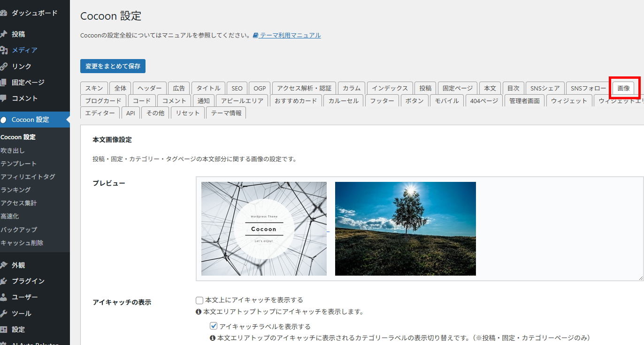Click the paintbrush icon for 外観
This screenshot has width=644, height=345.
3,265
